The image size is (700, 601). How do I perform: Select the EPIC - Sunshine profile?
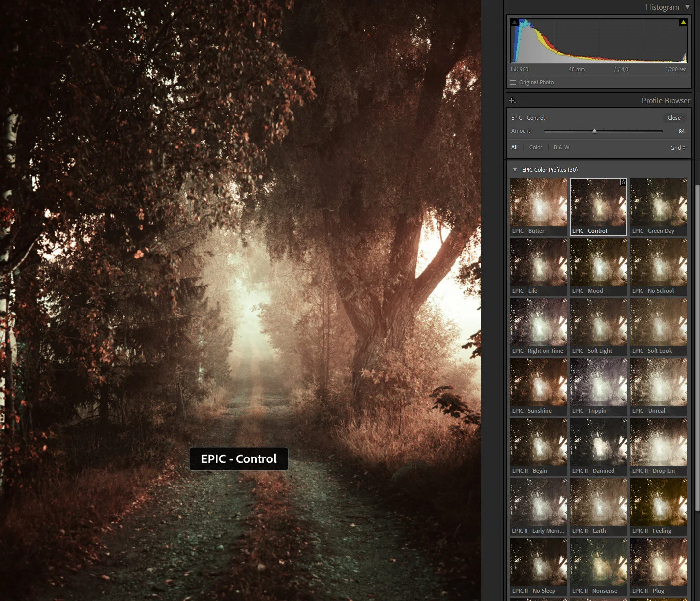(x=538, y=383)
